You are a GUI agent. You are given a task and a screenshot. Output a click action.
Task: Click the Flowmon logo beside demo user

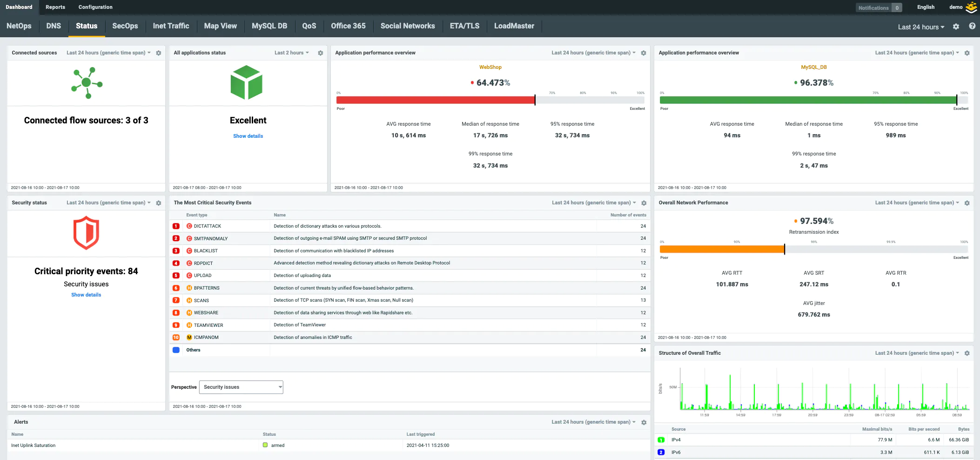(971, 7)
